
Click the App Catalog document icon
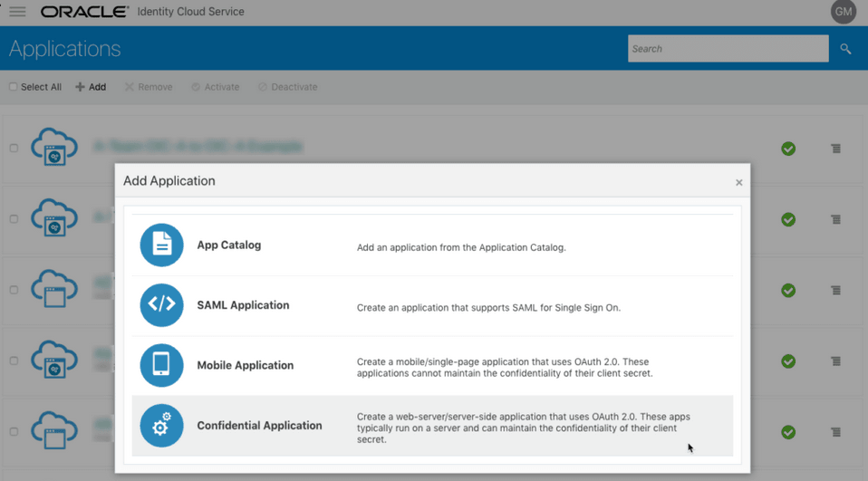161,245
